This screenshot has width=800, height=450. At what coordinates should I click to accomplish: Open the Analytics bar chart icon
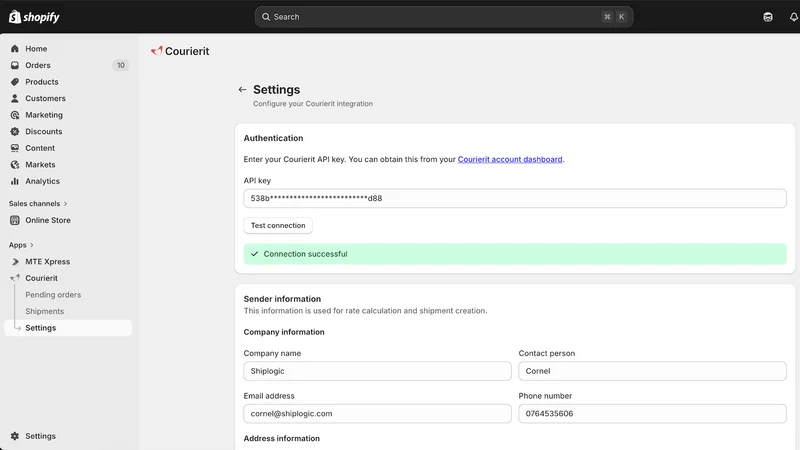[x=15, y=181]
